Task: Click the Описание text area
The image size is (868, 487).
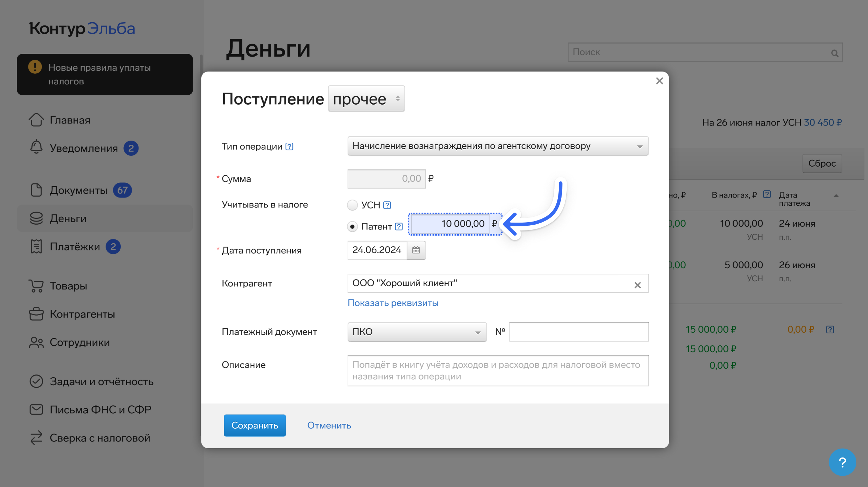Action: click(x=498, y=371)
